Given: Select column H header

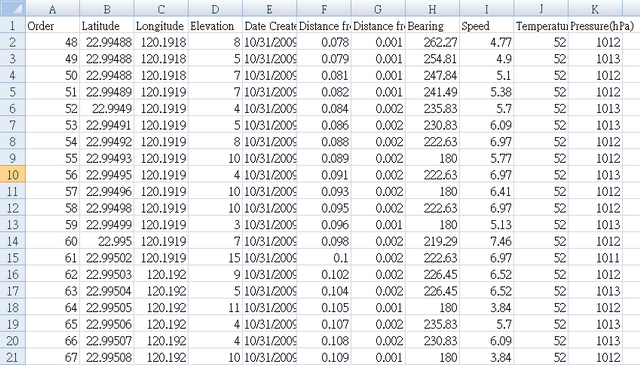Looking at the screenshot, I should [433, 8].
